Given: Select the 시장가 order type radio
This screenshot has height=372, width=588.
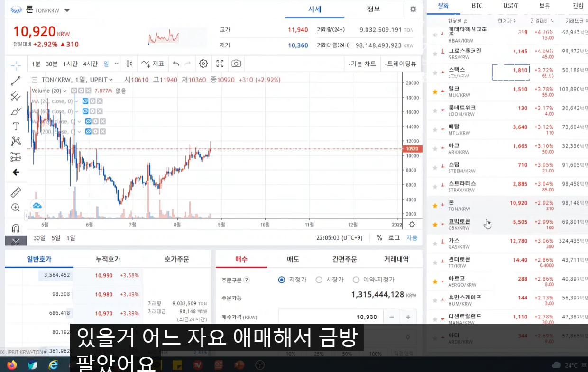Looking at the screenshot, I should point(319,280).
